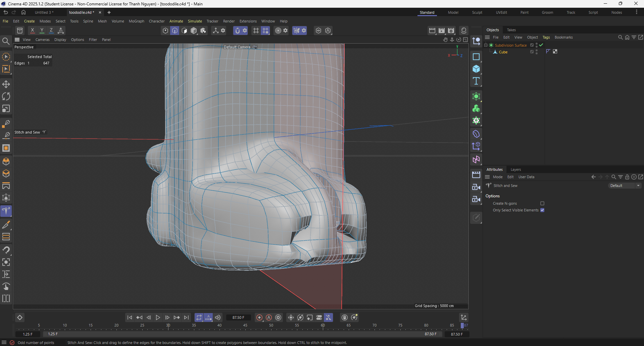Enable the Create N-gons checkbox
This screenshot has height=346, width=644.
click(x=542, y=203)
